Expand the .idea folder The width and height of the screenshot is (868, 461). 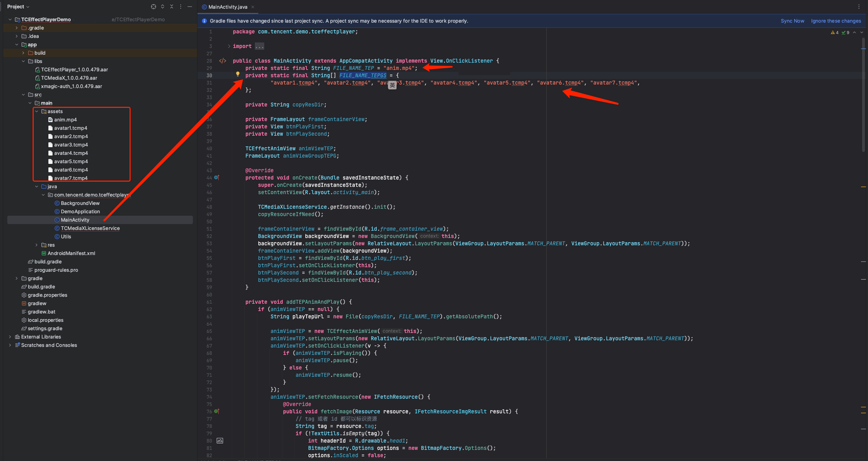17,36
